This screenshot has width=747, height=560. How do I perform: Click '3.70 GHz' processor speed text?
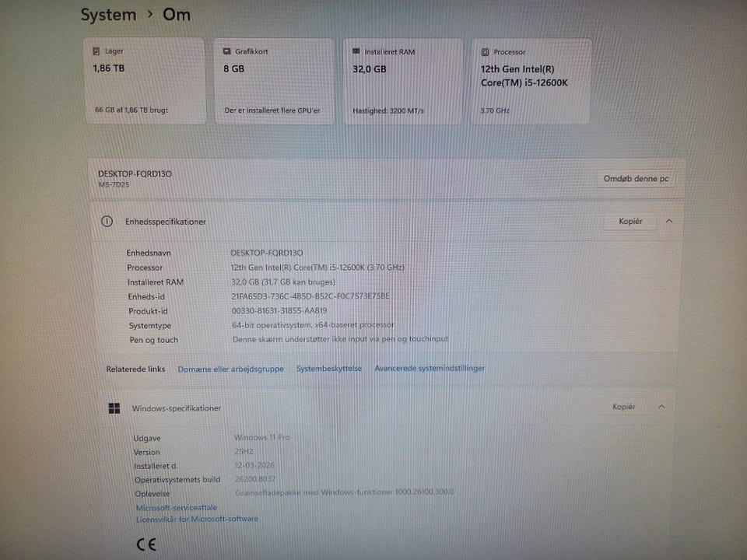point(495,110)
